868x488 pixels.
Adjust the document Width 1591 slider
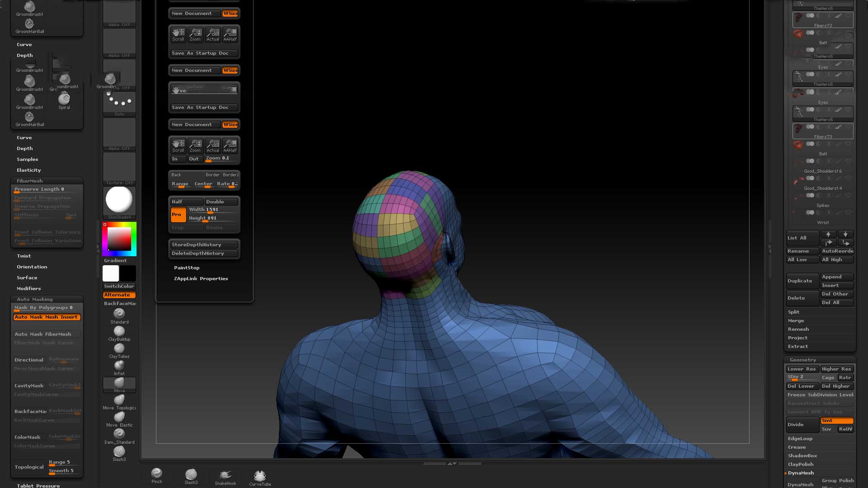click(213, 210)
